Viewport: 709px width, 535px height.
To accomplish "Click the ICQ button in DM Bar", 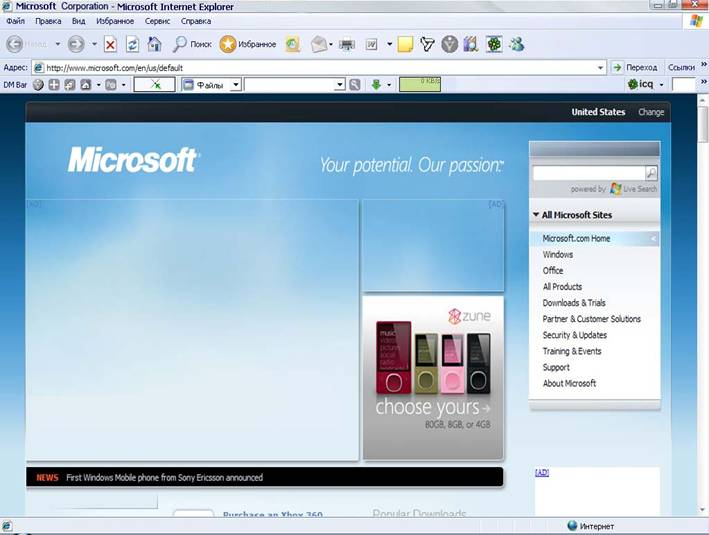I will 641,84.
